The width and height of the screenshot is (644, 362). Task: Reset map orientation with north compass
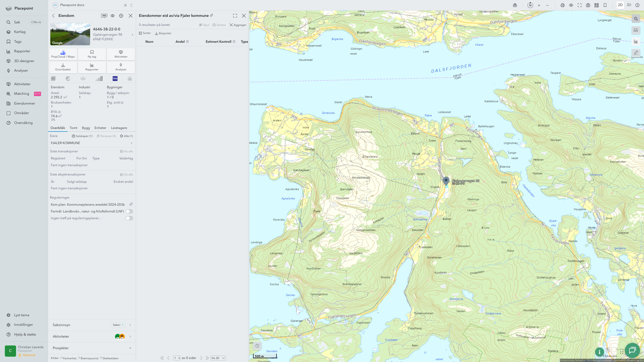pos(530,5)
